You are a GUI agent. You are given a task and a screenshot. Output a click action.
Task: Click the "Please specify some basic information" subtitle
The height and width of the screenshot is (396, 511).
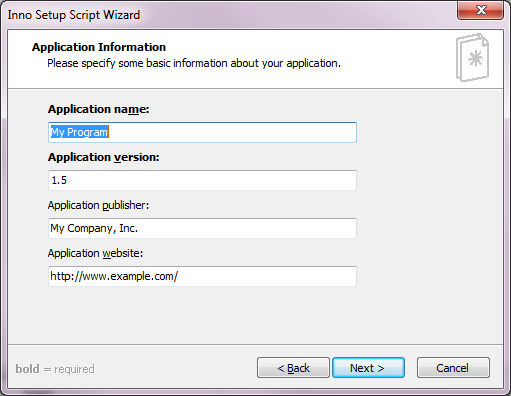tap(194, 63)
